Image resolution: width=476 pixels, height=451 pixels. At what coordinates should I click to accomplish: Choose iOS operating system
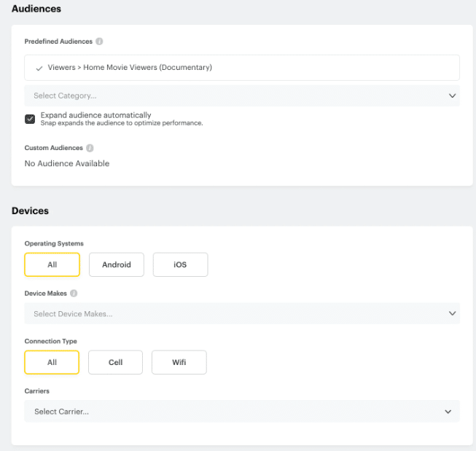180,264
